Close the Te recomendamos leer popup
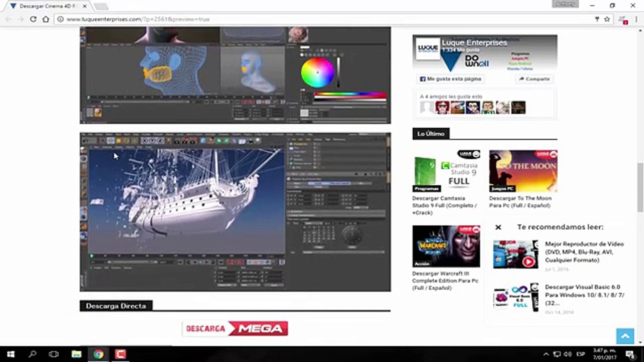Image resolution: width=644 pixels, height=362 pixels. point(498,227)
